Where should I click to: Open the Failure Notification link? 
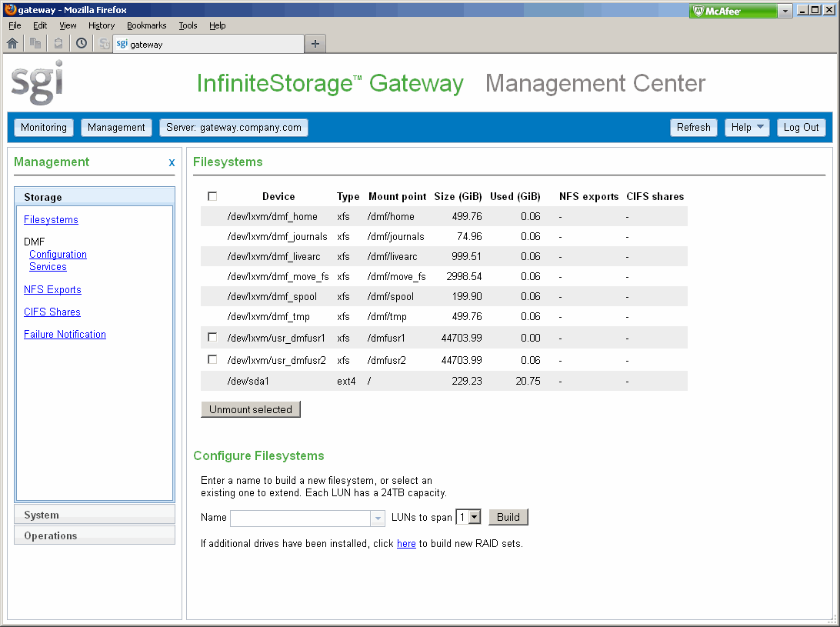(65, 335)
